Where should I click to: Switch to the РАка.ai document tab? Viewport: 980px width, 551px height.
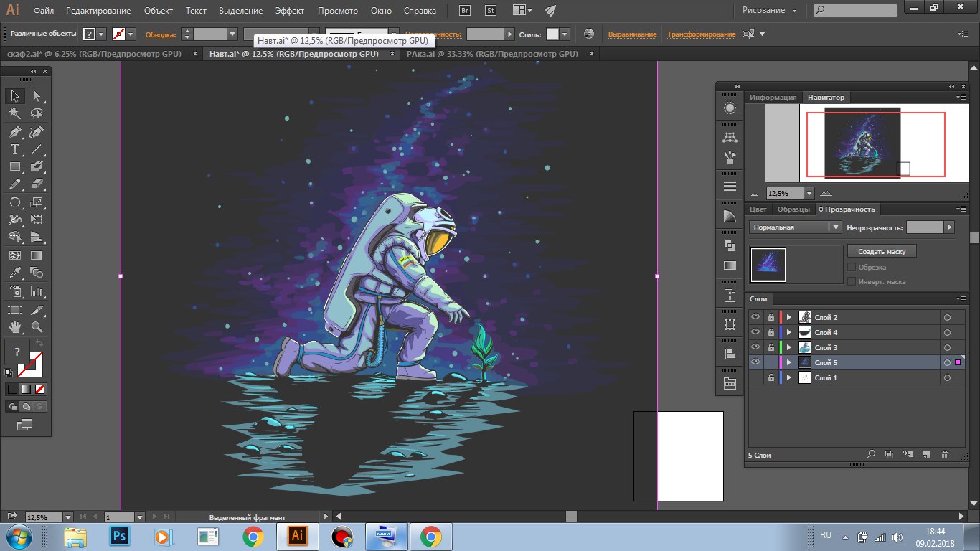[x=492, y=54]
